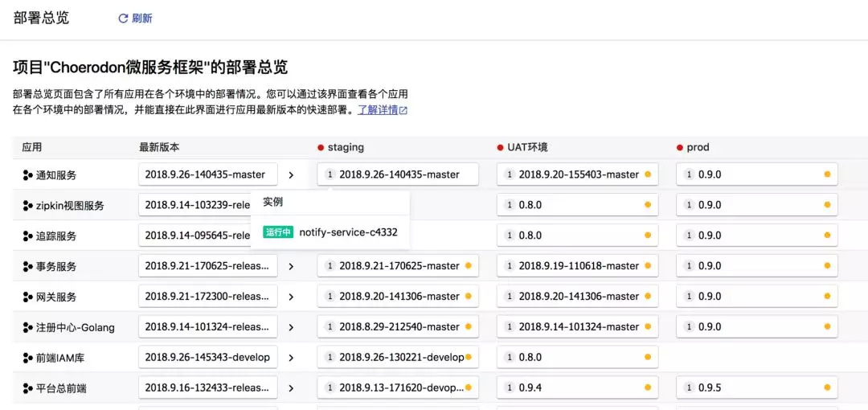The image size is (868, 410).
Task: Click app icon beside 注册中心-Golang
Action: pos(27,327)
